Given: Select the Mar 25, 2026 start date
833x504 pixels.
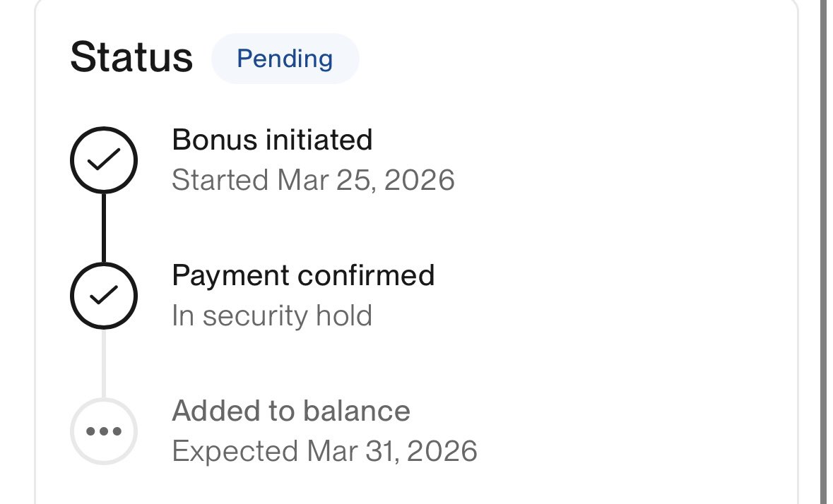Looking at the screenshot, I should (366, 180).
